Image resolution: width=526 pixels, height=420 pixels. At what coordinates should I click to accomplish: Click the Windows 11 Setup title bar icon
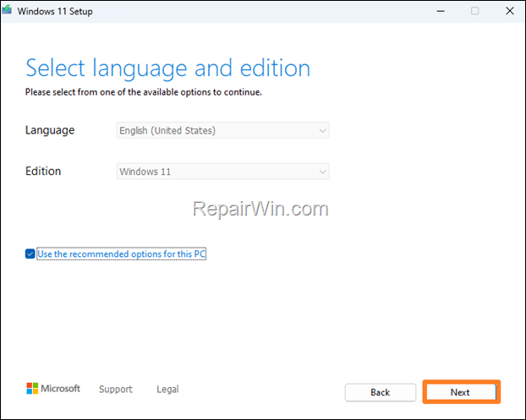(7, 10)
